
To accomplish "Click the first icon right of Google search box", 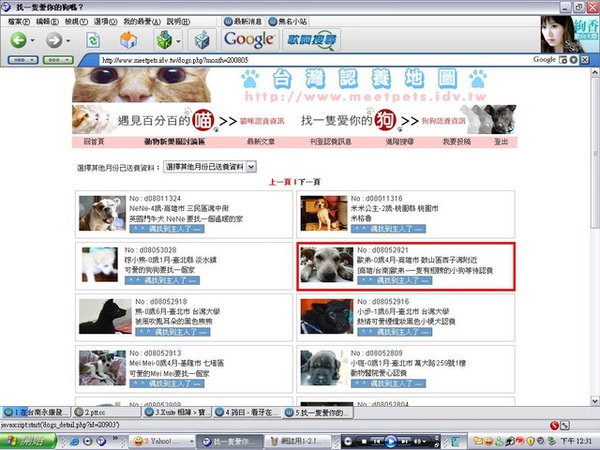I will pos(563,60).
